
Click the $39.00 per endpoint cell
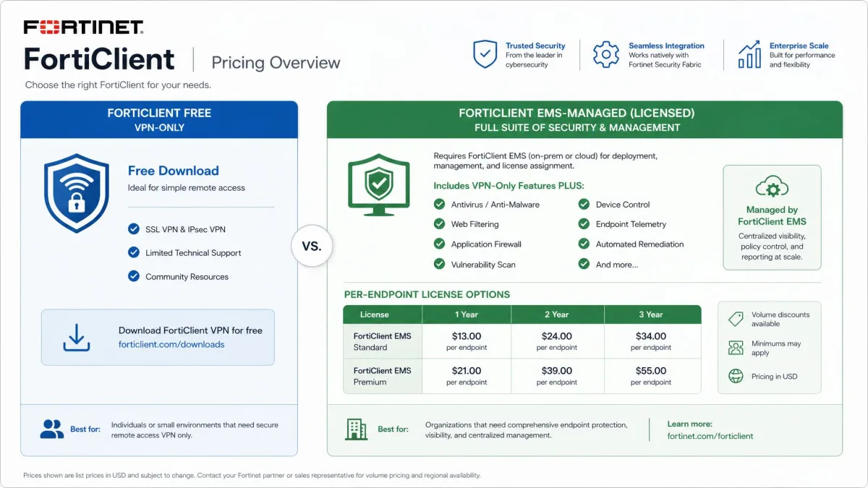point(557,376)
